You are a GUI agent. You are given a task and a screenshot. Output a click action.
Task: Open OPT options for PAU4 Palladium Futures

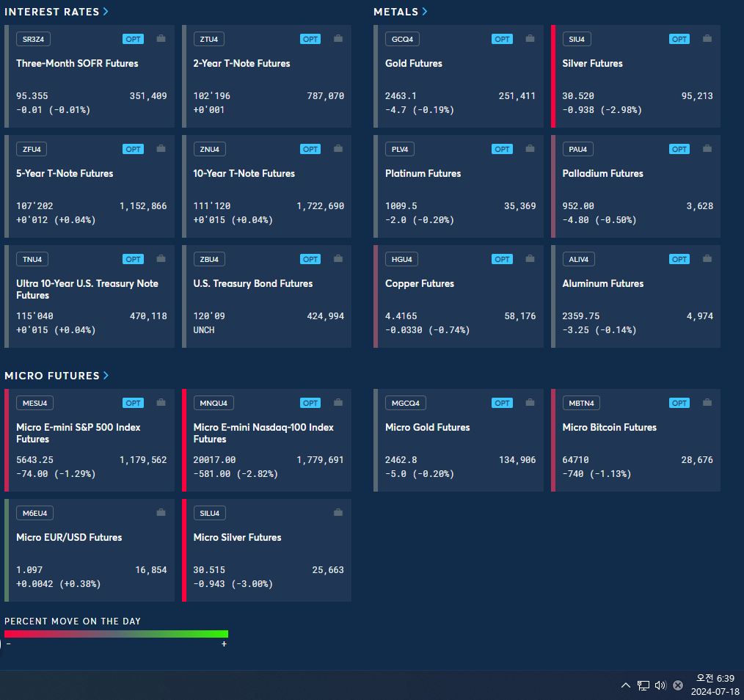point(679,149)
